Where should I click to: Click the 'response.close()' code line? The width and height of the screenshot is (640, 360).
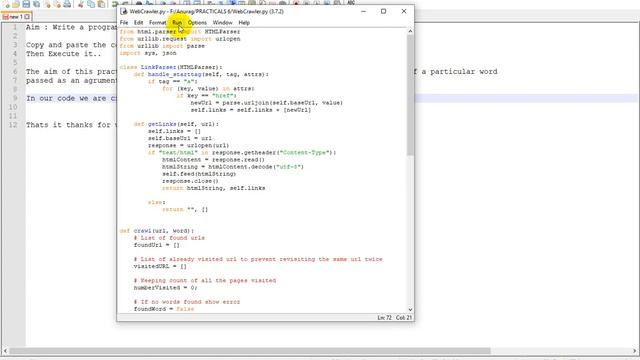click(190, 181)
